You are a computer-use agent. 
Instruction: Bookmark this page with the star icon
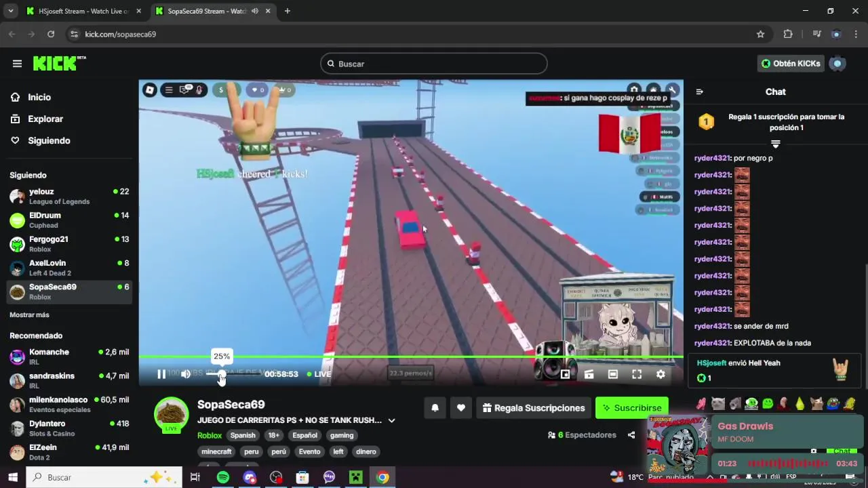(760, 34)
